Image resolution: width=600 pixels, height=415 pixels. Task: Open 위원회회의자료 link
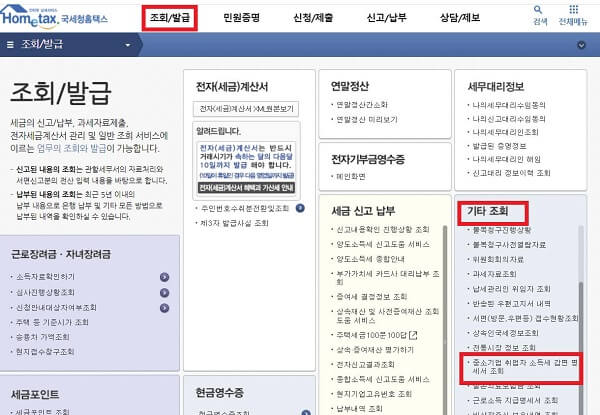tap(498, 260)
